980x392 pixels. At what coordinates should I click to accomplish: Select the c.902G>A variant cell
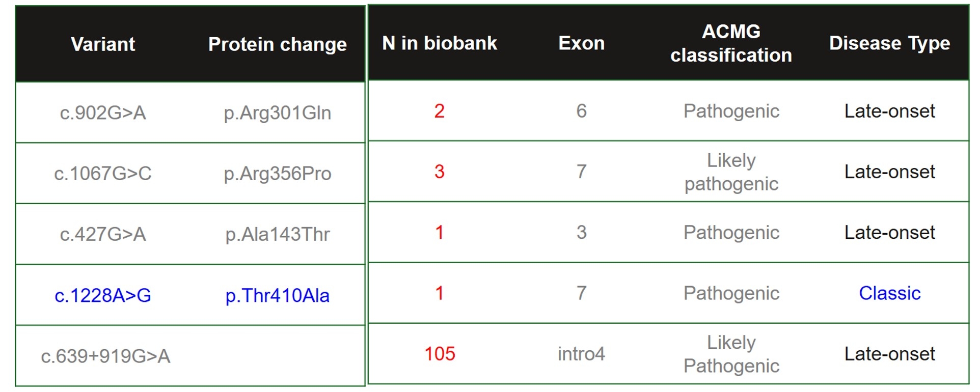click(103, 113)
